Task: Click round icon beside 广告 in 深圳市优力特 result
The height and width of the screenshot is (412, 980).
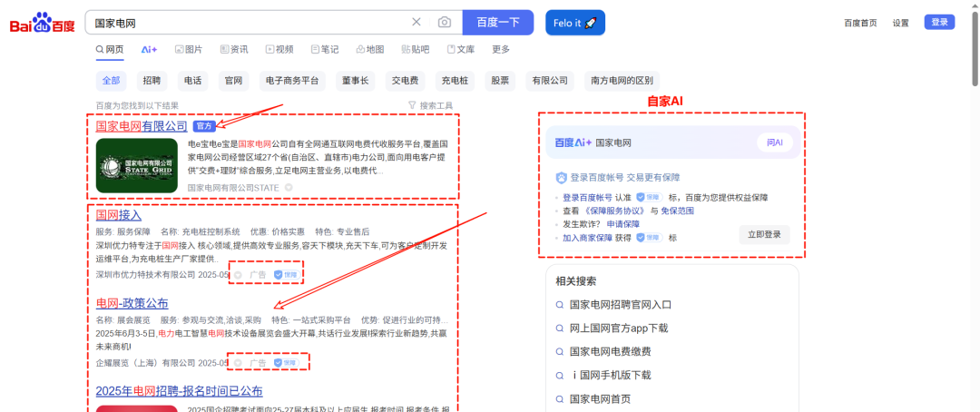Action: [238, 274]
